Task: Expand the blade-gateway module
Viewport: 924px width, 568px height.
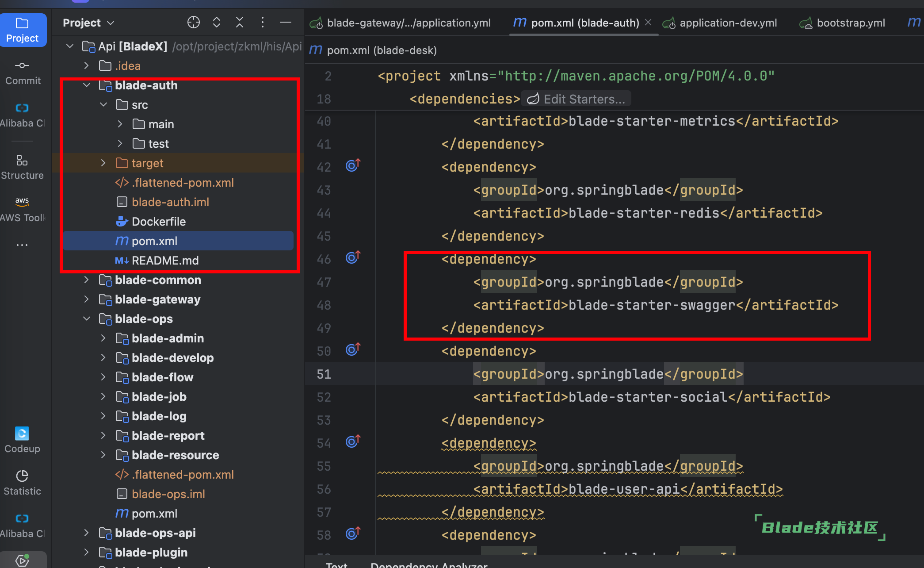Action: [87, 299]
